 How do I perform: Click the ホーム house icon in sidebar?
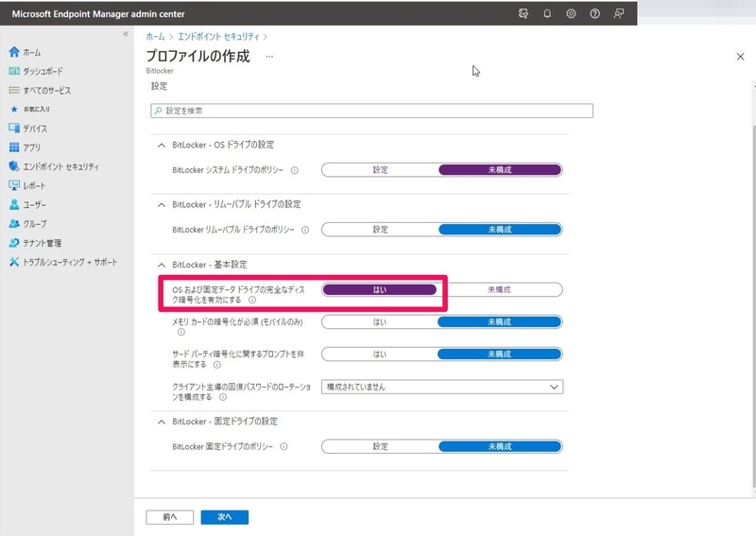coord(14,52)
